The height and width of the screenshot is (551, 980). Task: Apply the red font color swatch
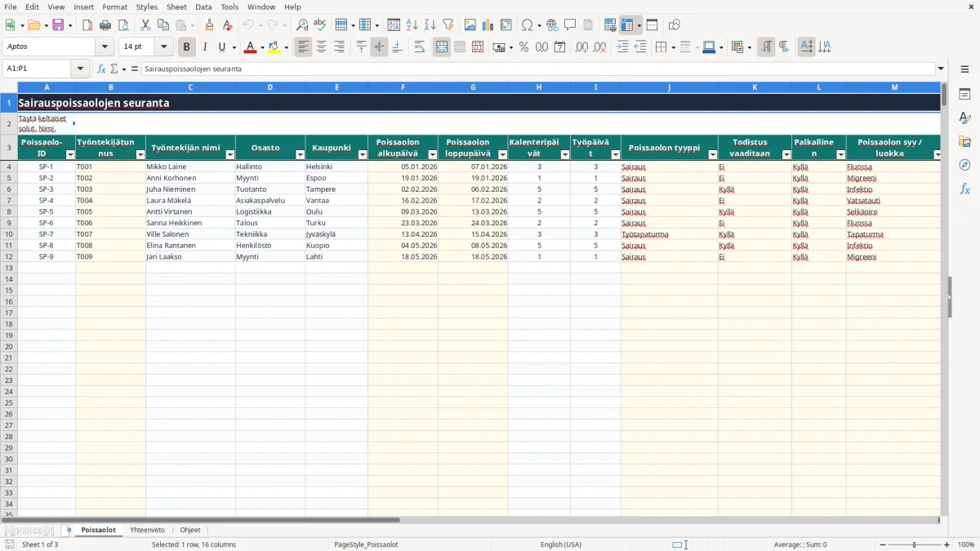pos(250,47)
